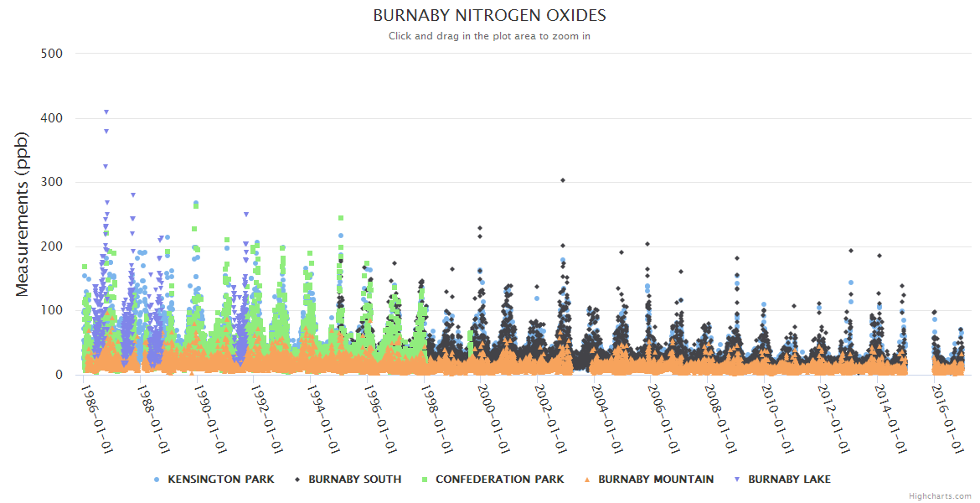Click the Confederation Park green square legend marker
This screenshot has height=503, width=980.
pyautogui.click(x=425, y=480)
